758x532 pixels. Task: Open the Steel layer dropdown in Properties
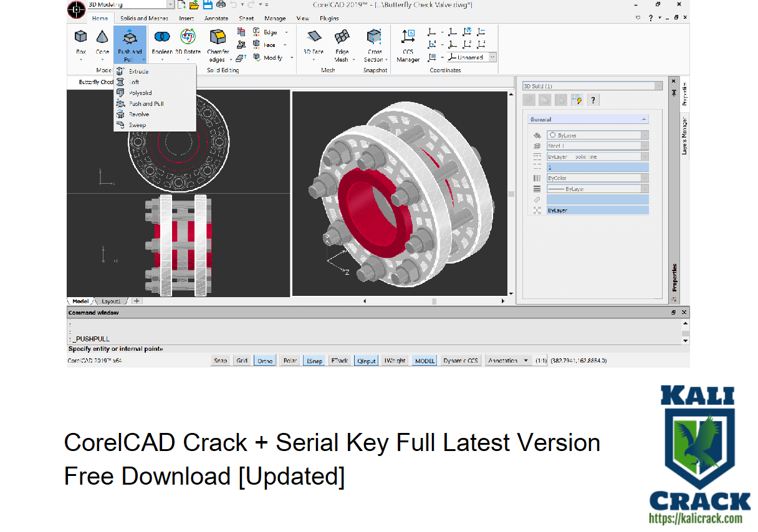[598, 146]
